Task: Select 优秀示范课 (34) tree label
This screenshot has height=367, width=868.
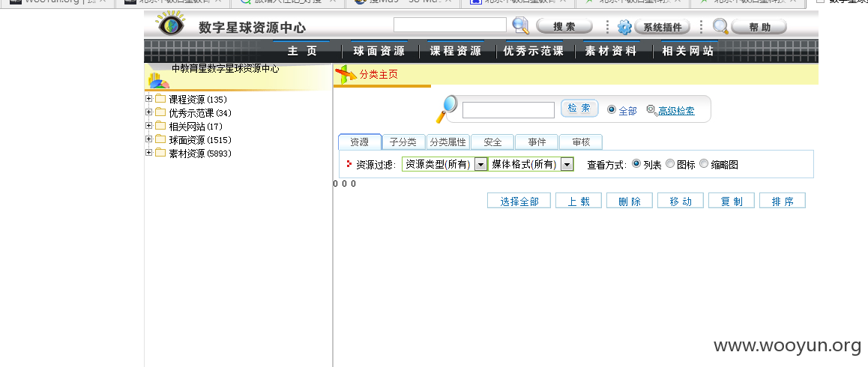Action: point(200,113)
